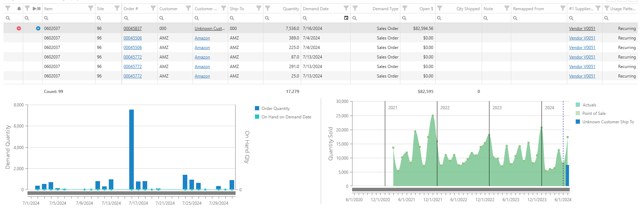644x210 pixels.
Task: Click the red X icon in first row
Action: point(19,29)
